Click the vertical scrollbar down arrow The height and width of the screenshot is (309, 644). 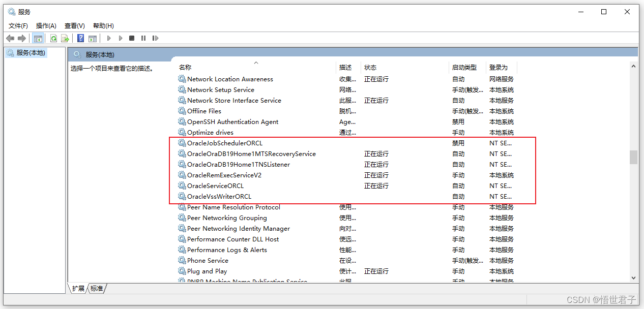click(x=633, y=277)
